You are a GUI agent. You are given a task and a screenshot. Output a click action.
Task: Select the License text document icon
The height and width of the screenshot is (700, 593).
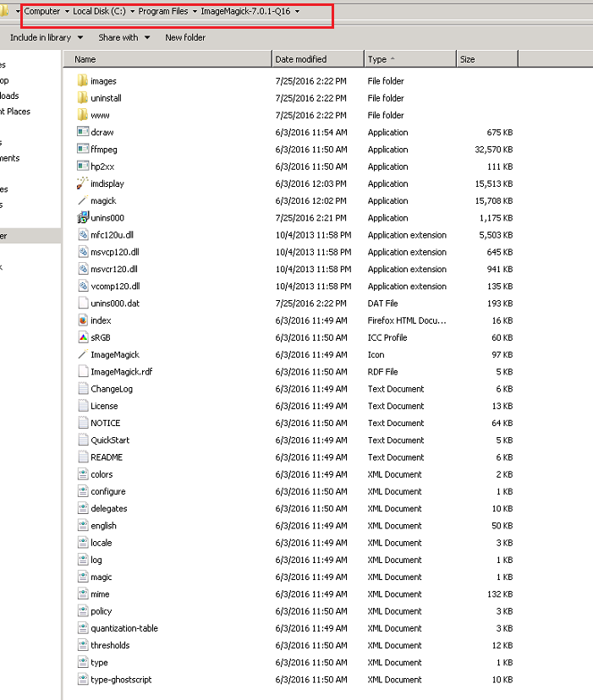click(83, 406)
